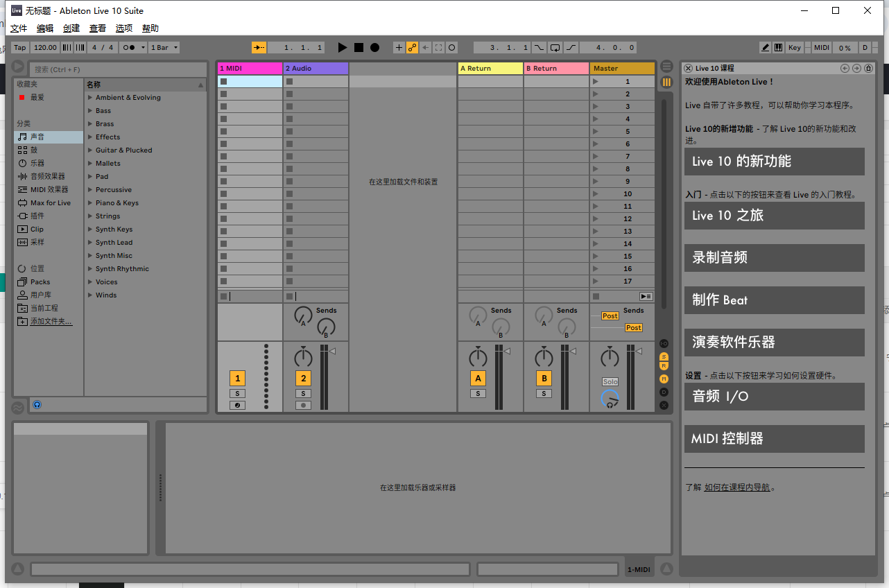The height and width of the screenshot is (588, 889).
Task: Toggle the Computer MIDI Keyboard icon
Action: tap(779, 47)
